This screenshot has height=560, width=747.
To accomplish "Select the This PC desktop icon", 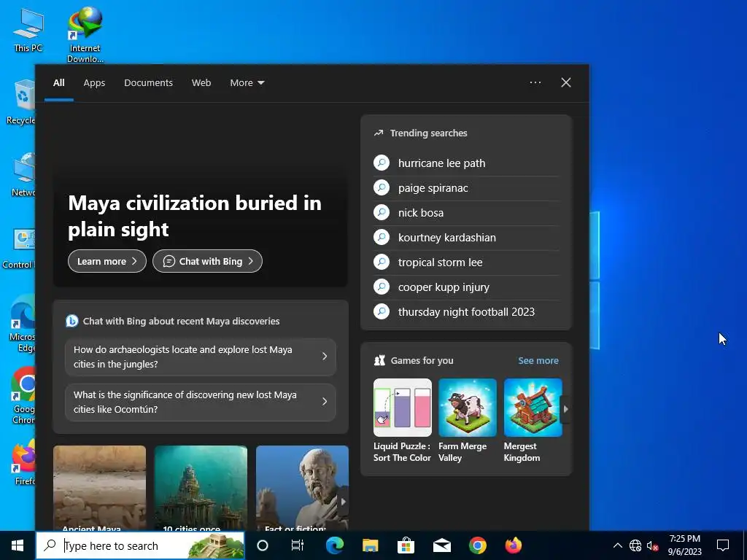I will pos(28,29).
